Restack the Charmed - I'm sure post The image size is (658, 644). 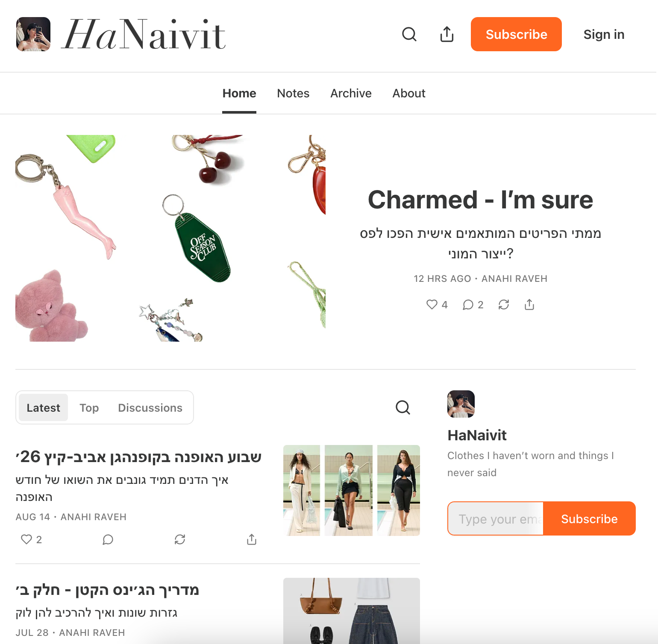[x=504, y=304]
